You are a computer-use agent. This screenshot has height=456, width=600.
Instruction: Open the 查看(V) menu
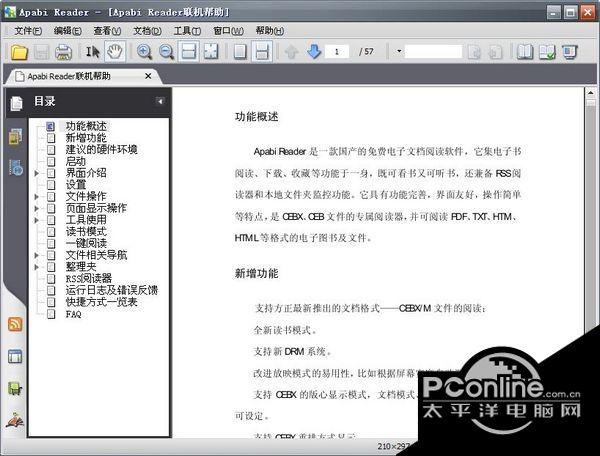[x=108, y=31]
